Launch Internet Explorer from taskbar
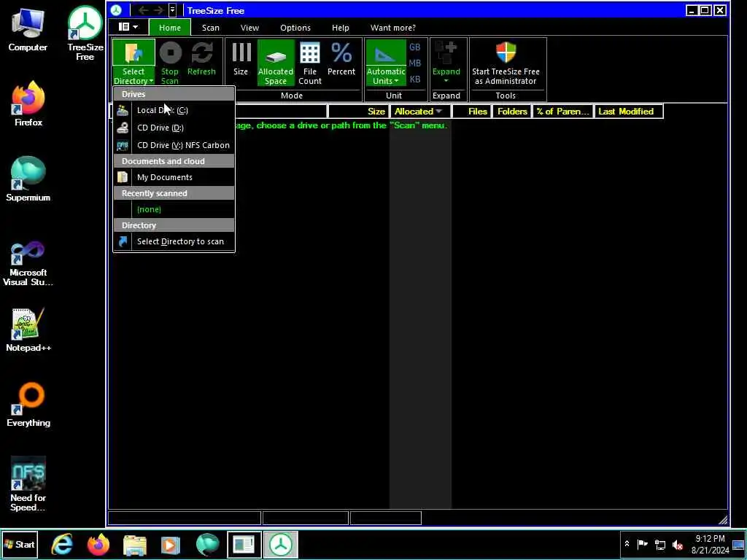 [x=63, y=545]
